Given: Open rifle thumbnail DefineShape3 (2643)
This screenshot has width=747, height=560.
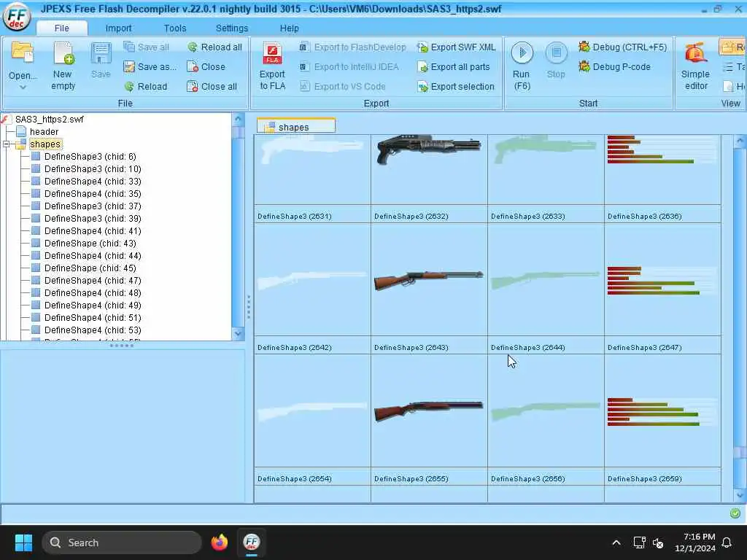Looking at the screenshot, I should (429, 280).
